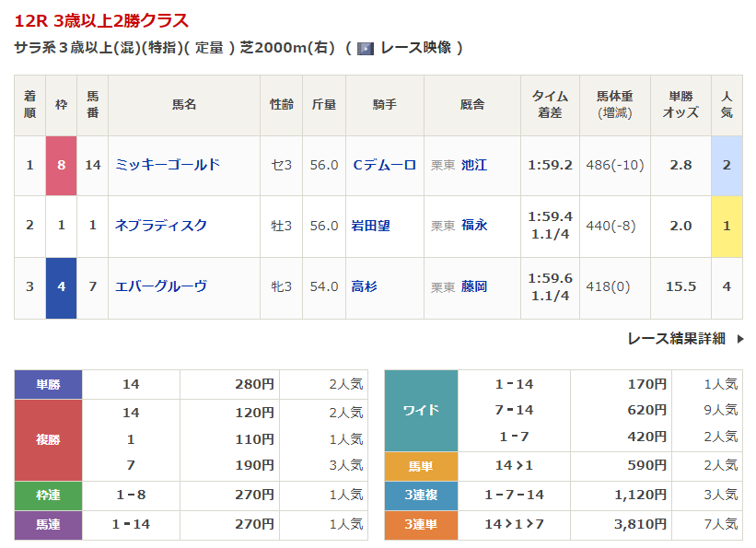Select horse name ネブラディスク
Viewport: 756px width, 548px height.
coord(161,226)
